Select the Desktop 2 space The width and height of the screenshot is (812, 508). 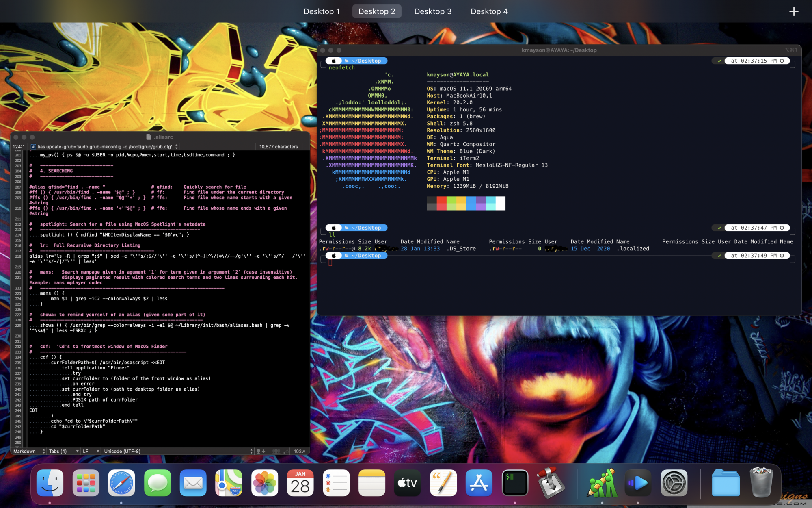click(x=377, y=11)
